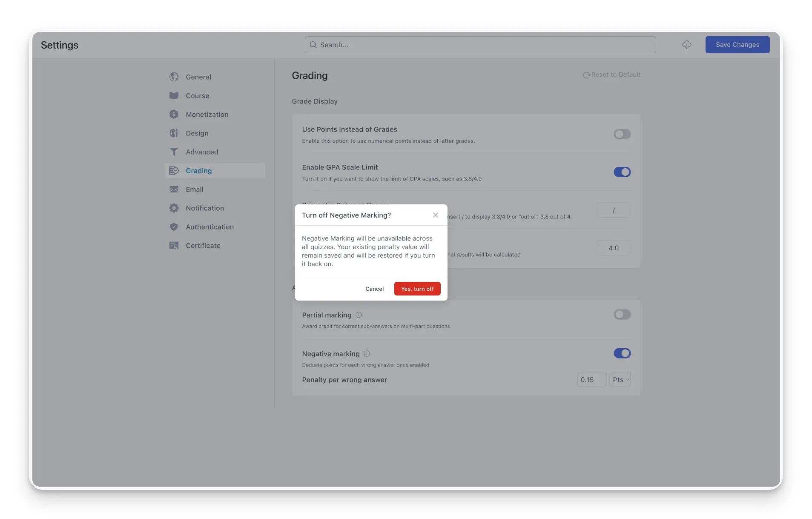812x519 pixels.
Task: Click Cancel in the dialog
Action: coord(375,289)
